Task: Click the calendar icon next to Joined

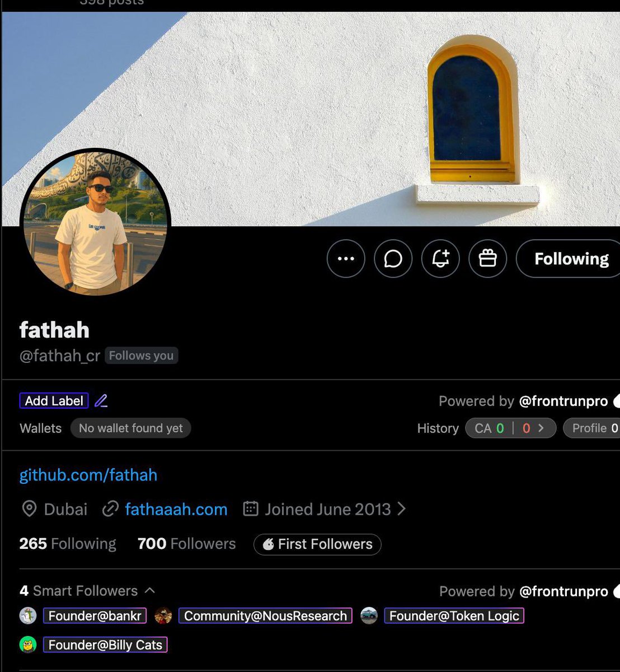Action: point(250,509)
